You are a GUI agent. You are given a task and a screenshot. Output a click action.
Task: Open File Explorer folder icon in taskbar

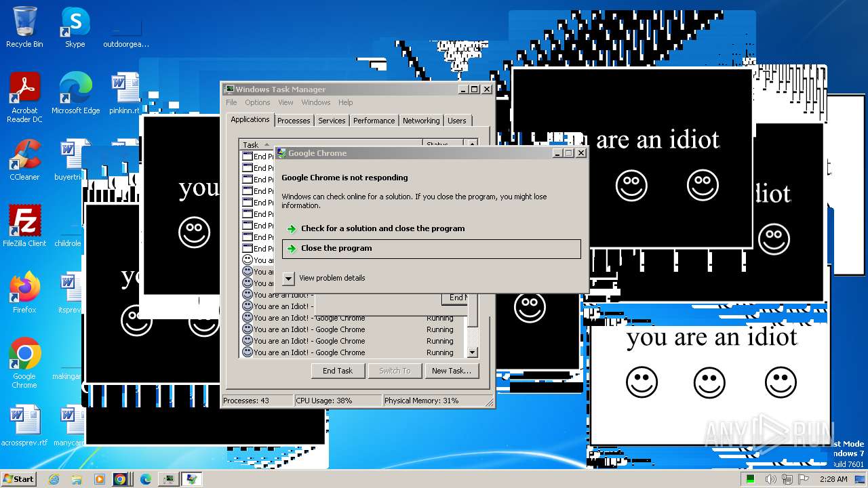click(x=77, y=479)
